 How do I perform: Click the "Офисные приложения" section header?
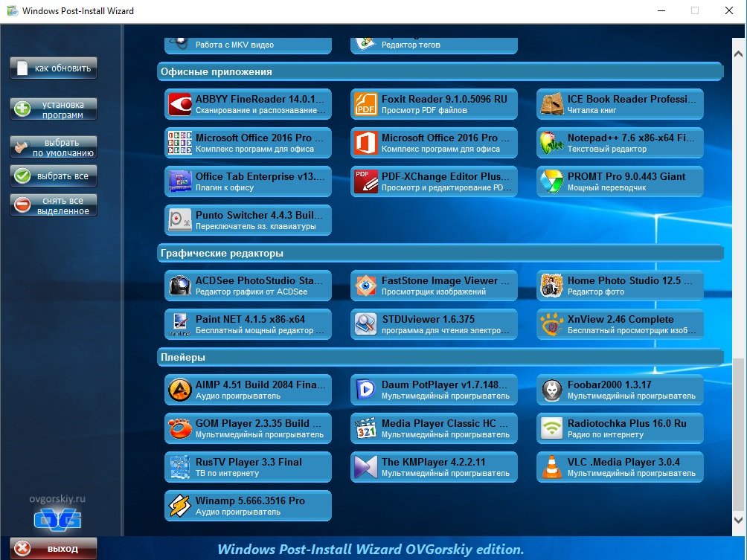[440, 72]
